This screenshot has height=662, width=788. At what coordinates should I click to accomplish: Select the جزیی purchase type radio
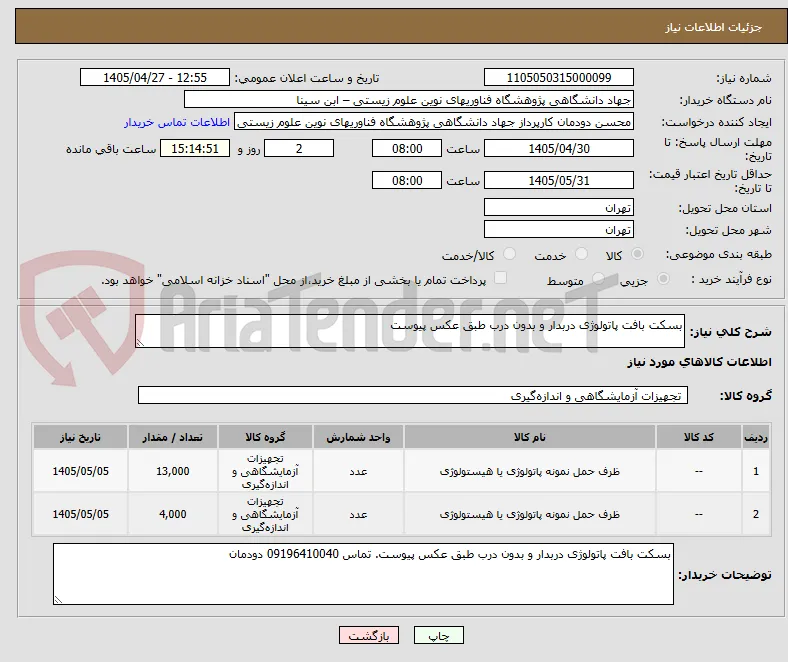[663, 279]
